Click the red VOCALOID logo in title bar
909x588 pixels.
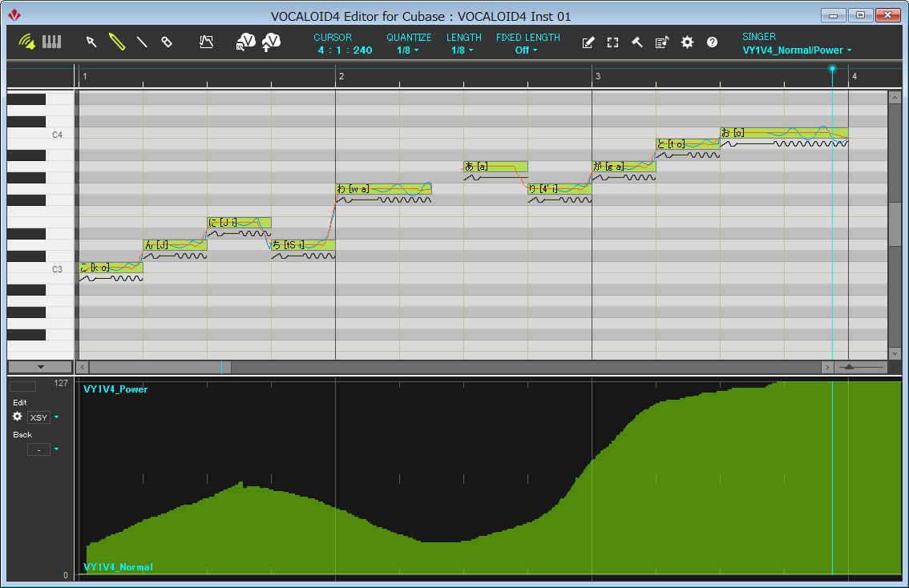pyautogui.click(x=14, y=15)
